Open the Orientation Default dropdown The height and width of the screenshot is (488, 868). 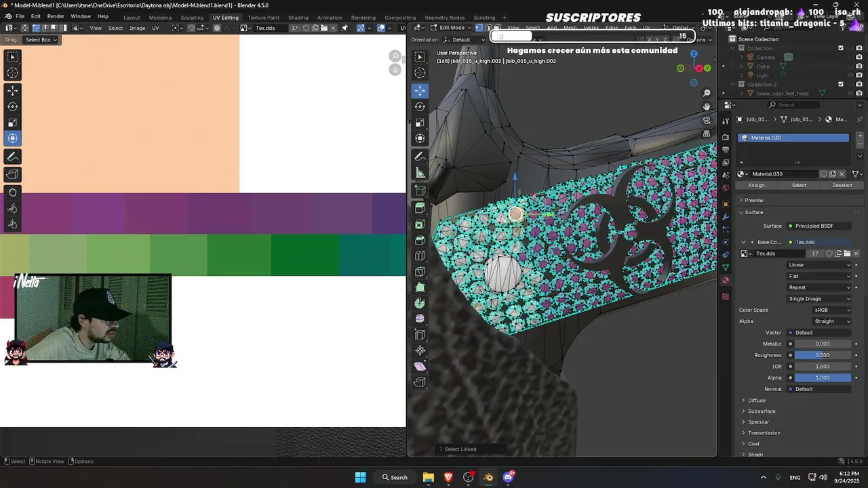pyautogui.click(x=465, y=39)
